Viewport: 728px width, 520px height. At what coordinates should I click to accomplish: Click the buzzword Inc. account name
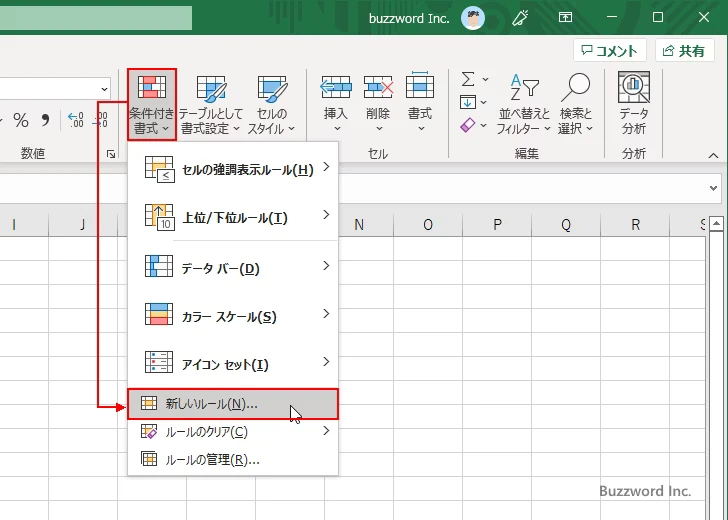[409, 18]
